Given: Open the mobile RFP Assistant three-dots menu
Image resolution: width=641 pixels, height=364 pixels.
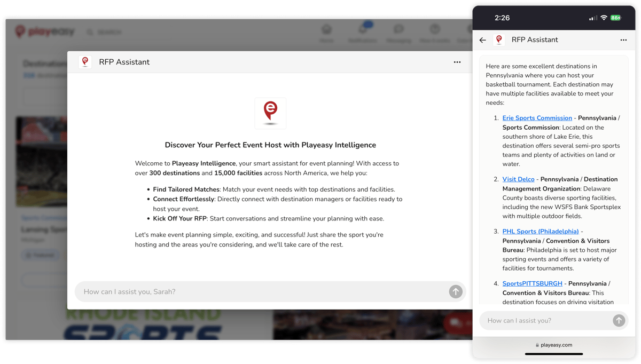Looking at the screenshot, I should (x=623, y=40).
